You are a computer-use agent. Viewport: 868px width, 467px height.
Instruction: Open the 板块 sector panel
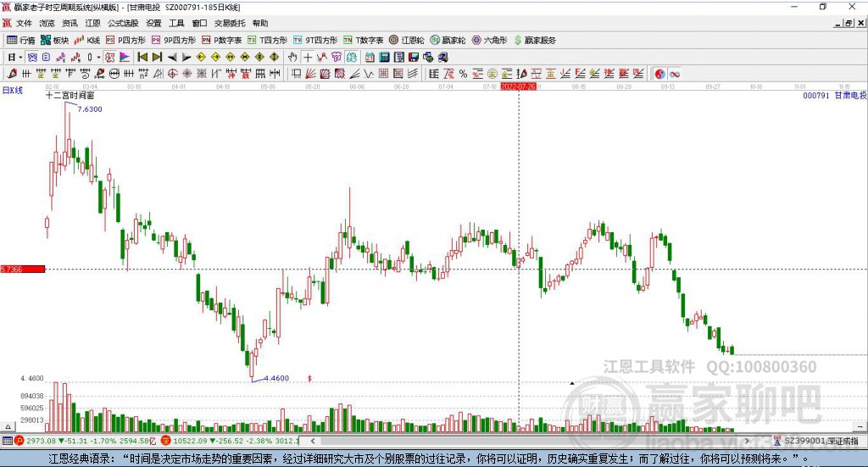click(x=54, y=41)
